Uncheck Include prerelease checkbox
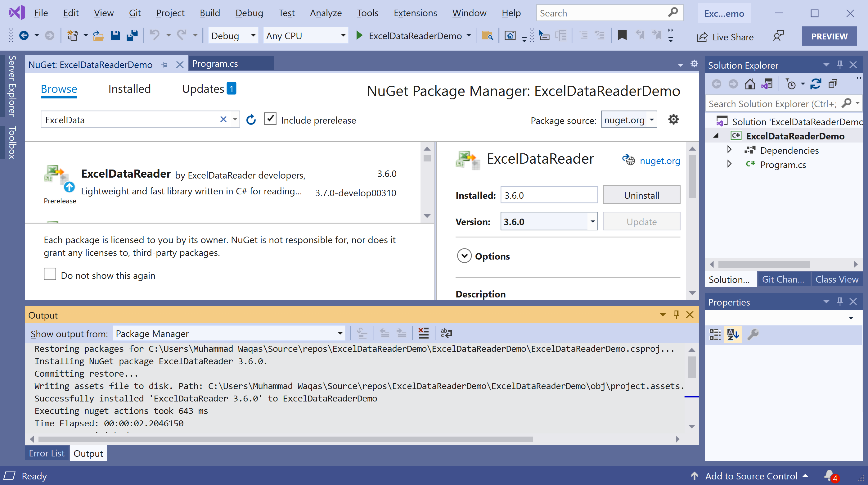 [270, 119]
